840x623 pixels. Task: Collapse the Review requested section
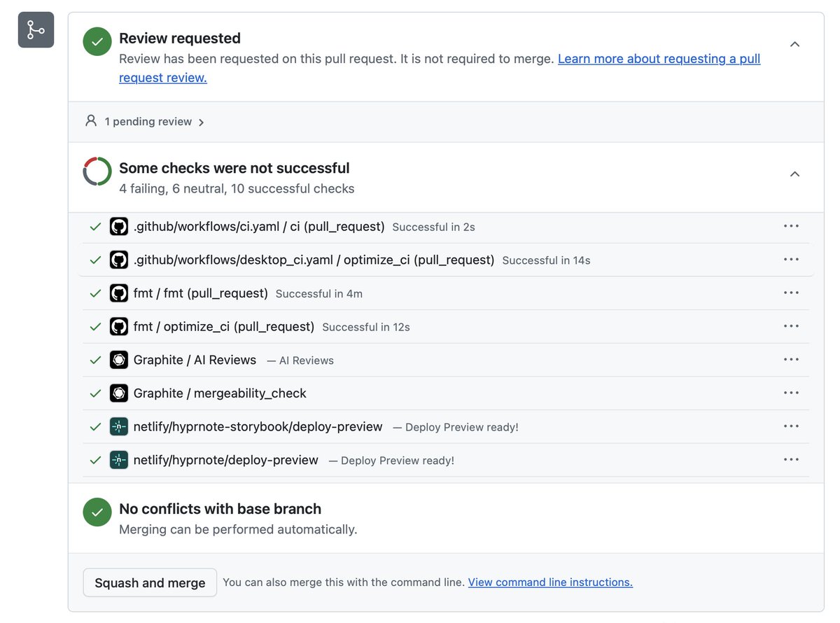tap(794, 44)
